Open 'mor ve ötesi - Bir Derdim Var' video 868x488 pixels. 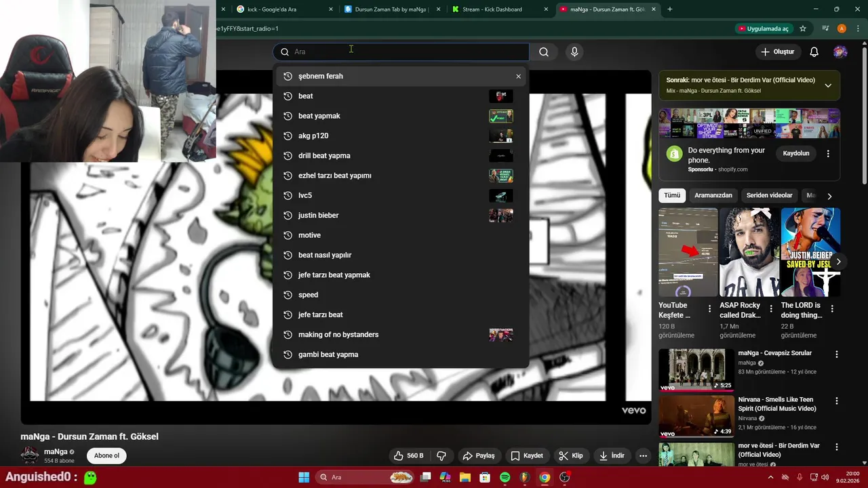[x=696, y=454]
